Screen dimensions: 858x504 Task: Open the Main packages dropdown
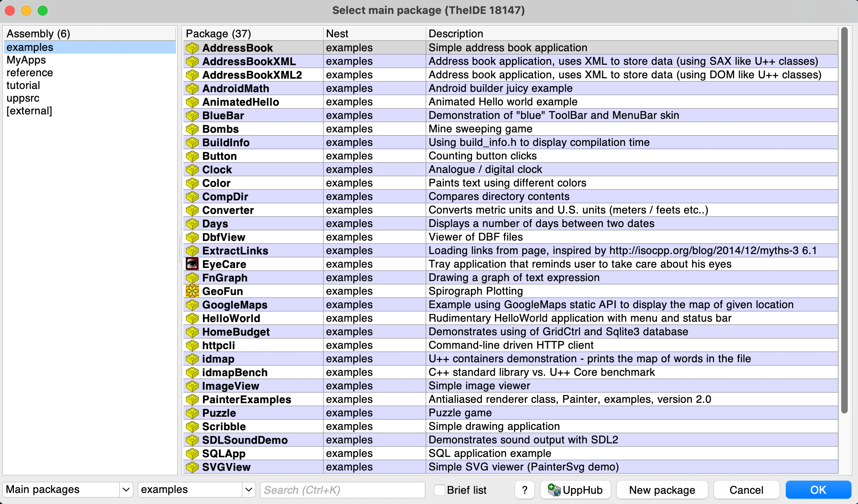tap(126, 490)
